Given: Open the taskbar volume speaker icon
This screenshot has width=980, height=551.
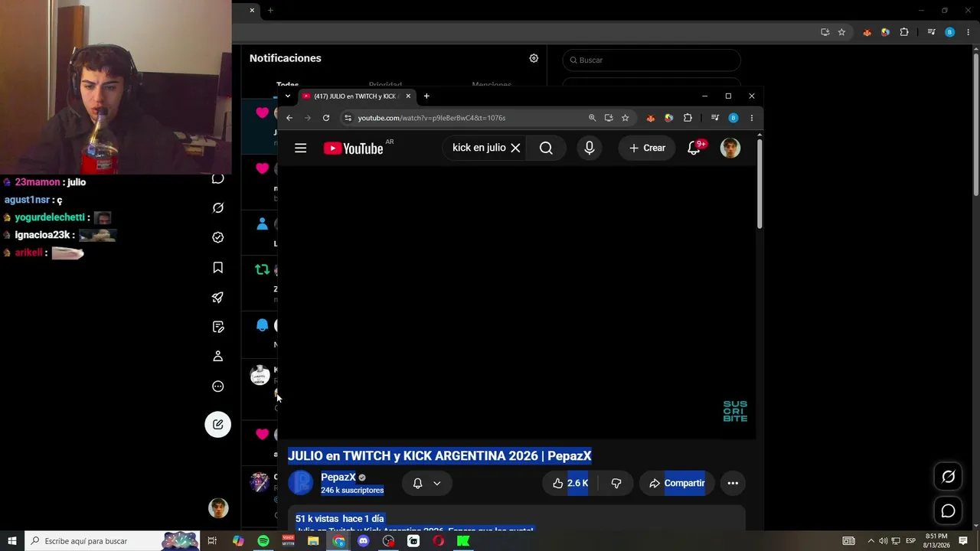Looking at the screenshot, I should click(883, 541).
